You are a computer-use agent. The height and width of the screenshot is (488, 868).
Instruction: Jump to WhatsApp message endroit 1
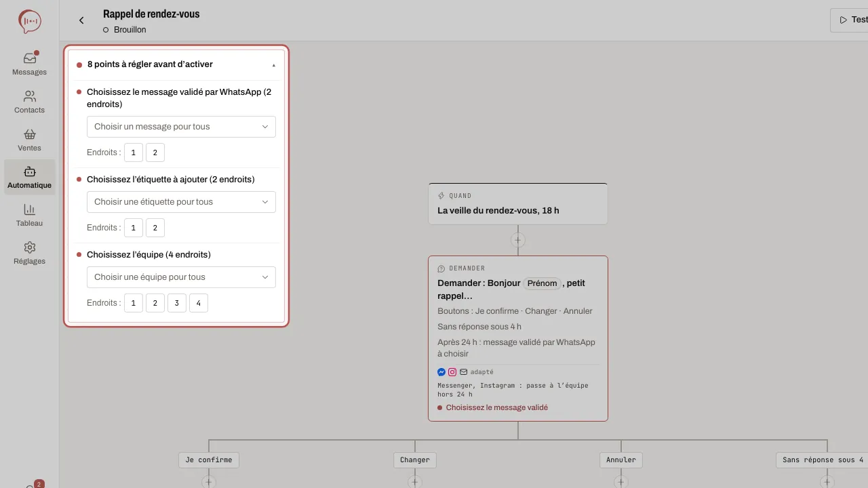pyautogui.click(x=134, y=152)
